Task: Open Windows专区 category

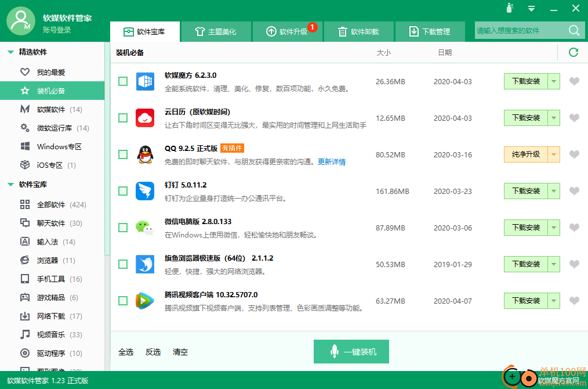Action: (x=53, y=146)
